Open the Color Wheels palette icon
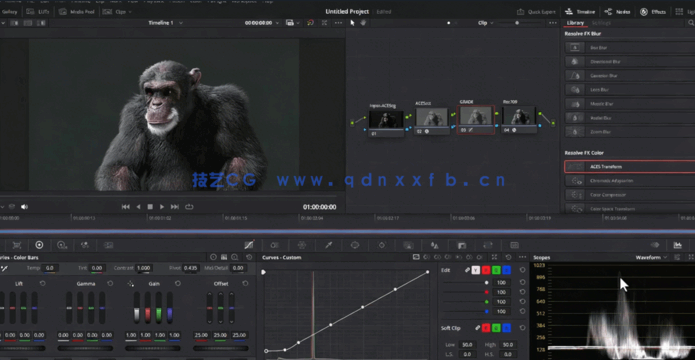This screenshot has width=695, height=360. [x=39, y=245]
